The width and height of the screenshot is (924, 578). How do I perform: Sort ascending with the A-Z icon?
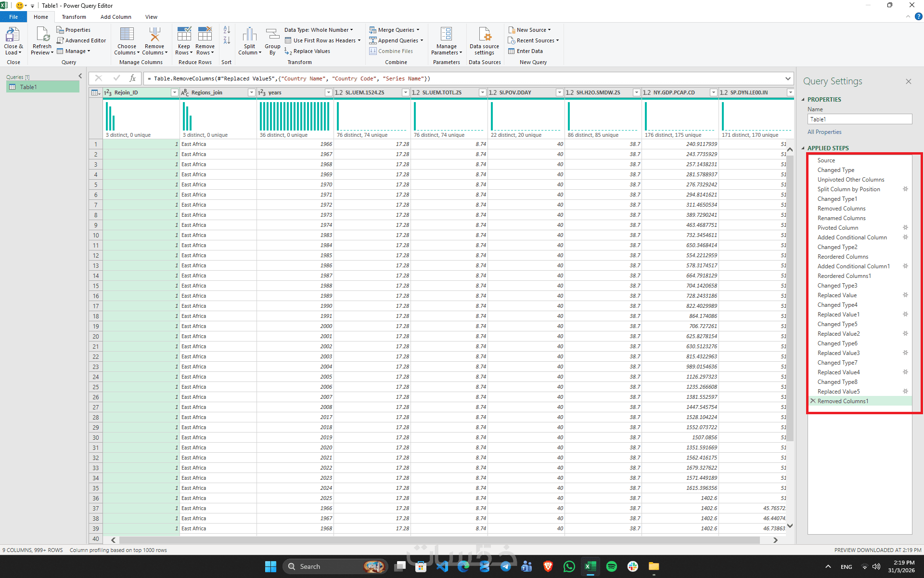coord(227,30)
